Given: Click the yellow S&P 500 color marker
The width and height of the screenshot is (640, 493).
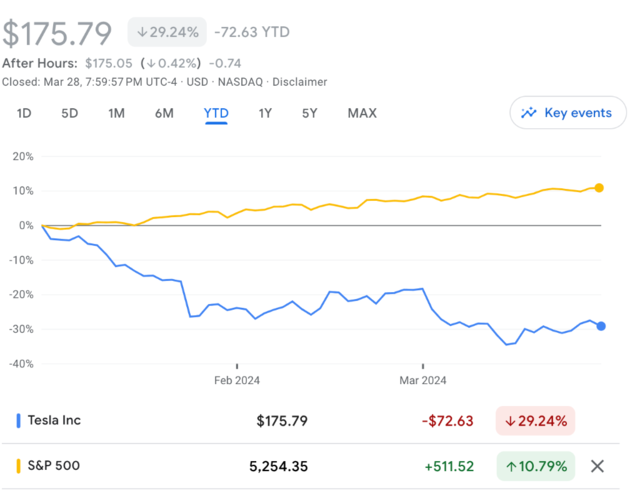Looking at the screenshot, I should coord(19,466).
